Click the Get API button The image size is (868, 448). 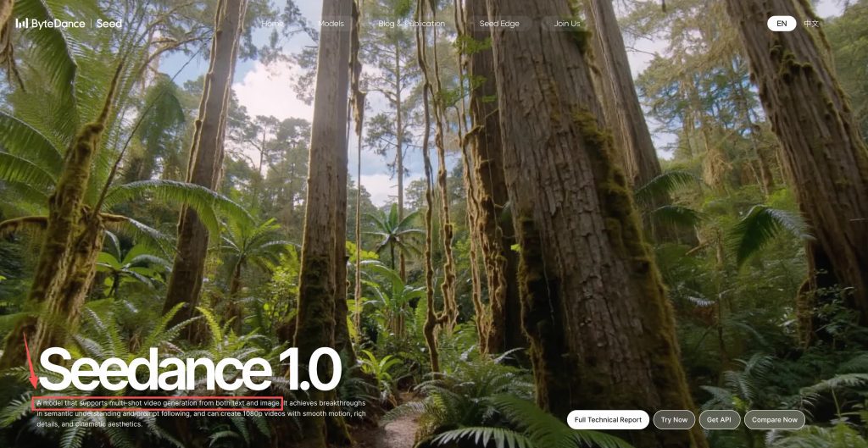(x=719, y=420)
